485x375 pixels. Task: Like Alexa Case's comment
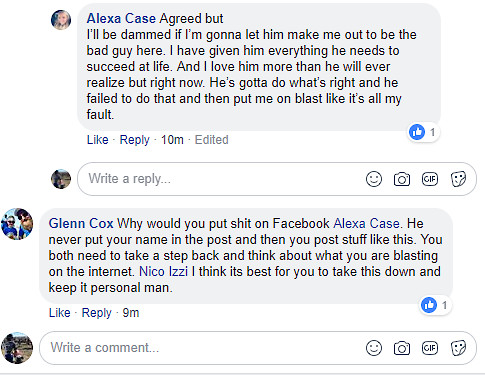click(x=98, y=140)
